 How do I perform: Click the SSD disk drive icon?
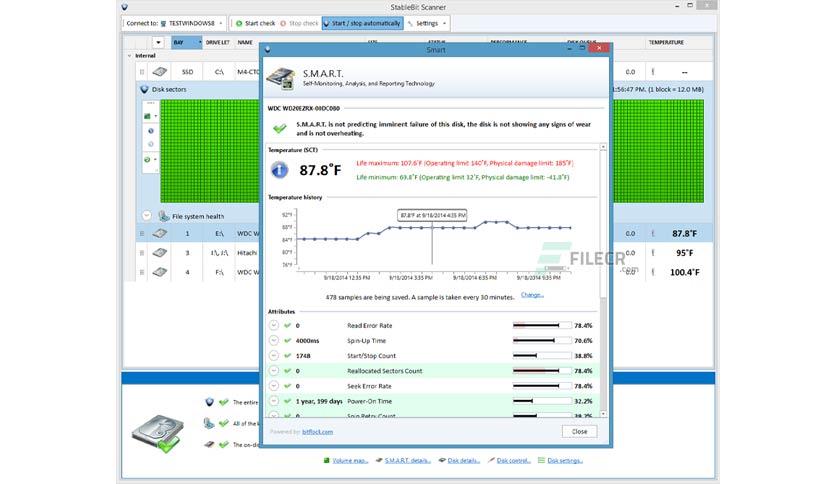[159, 71]
